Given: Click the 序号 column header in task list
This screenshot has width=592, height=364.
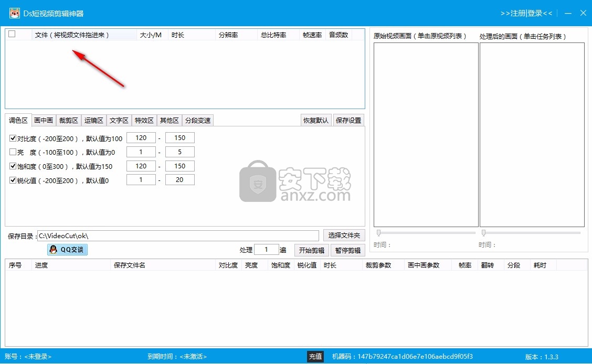Looking at the screenshot, I should (x=18, y=265).
